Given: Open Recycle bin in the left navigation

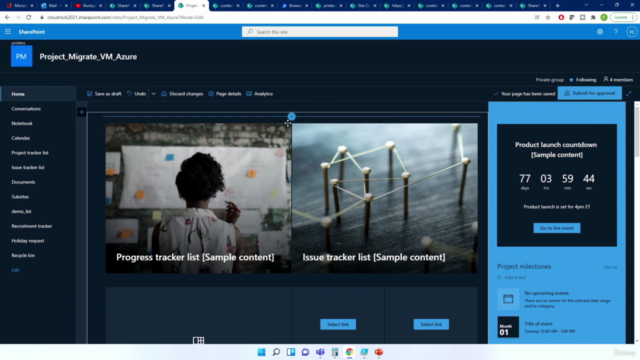Looking at the screenshot, I should click(x=23, y=256).
